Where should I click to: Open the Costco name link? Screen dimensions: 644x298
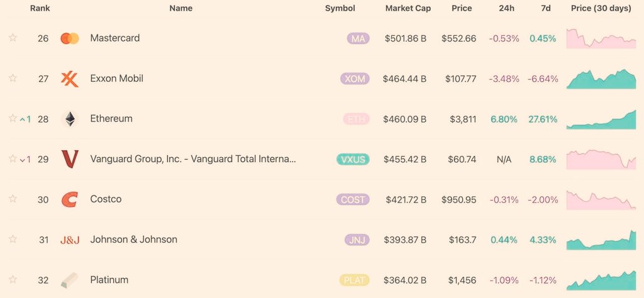tap(106, 199)
